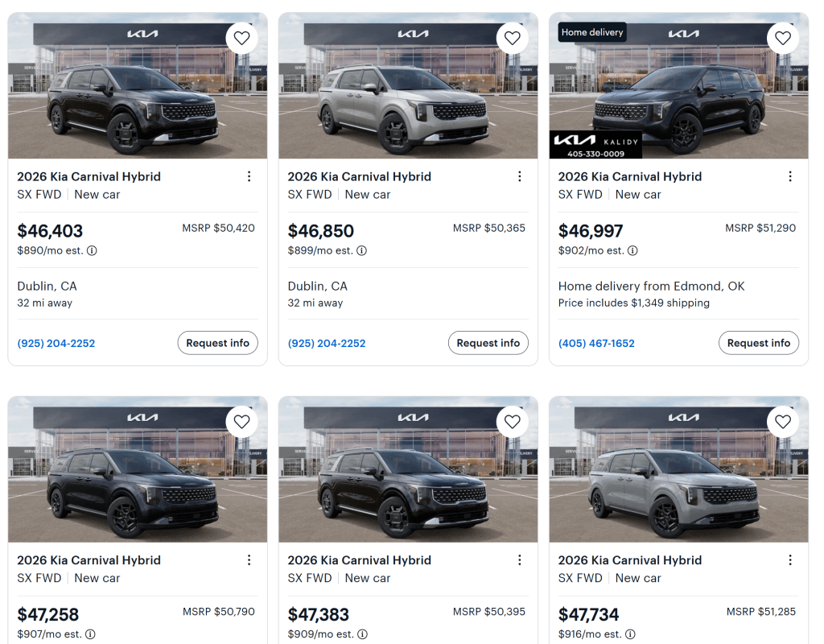
Task: Save the $46,403 Carnival Hybrid with heart icon
Action: (241, 38)
